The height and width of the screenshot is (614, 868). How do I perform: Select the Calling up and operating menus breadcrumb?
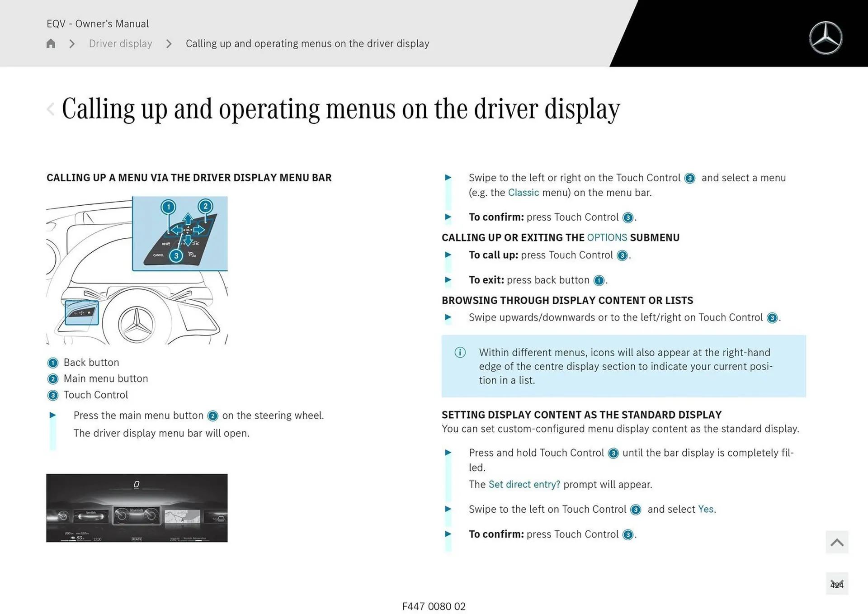pos(307,43)
